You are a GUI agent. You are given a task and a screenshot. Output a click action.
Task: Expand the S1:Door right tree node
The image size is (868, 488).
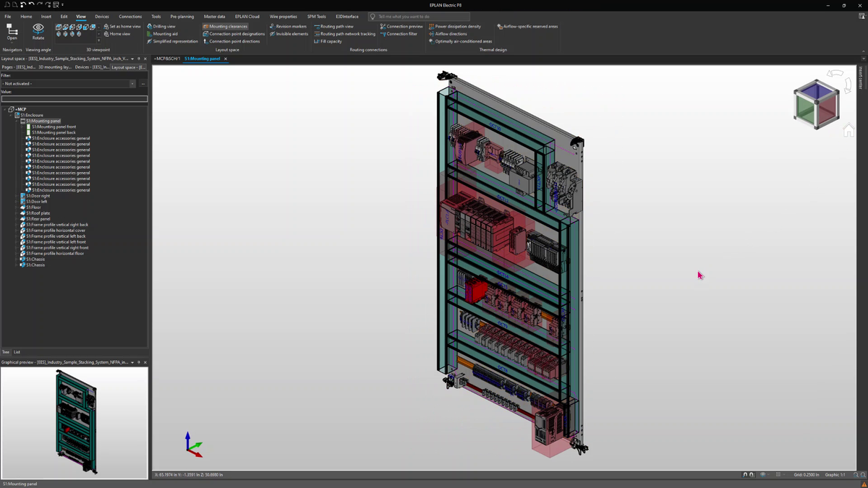[x=17, y=195]
